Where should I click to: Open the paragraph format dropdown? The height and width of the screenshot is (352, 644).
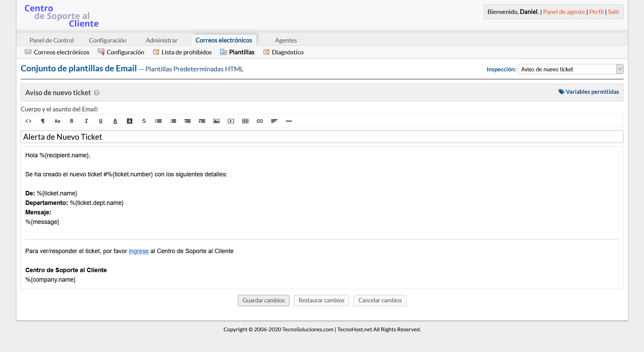click(43, 121)
